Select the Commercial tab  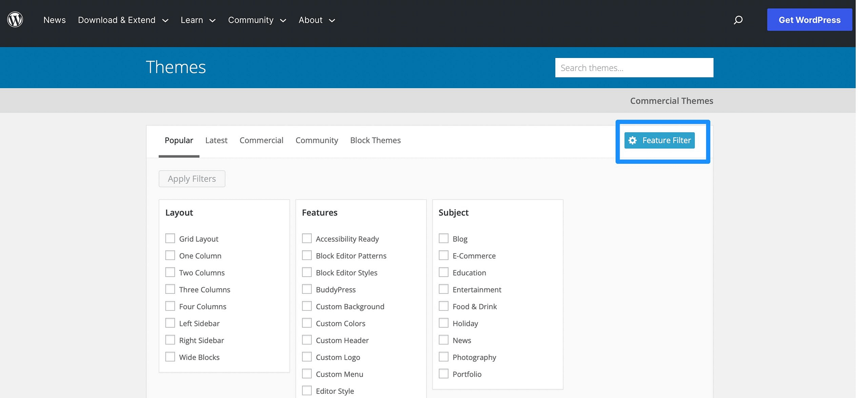click(261, 140)
